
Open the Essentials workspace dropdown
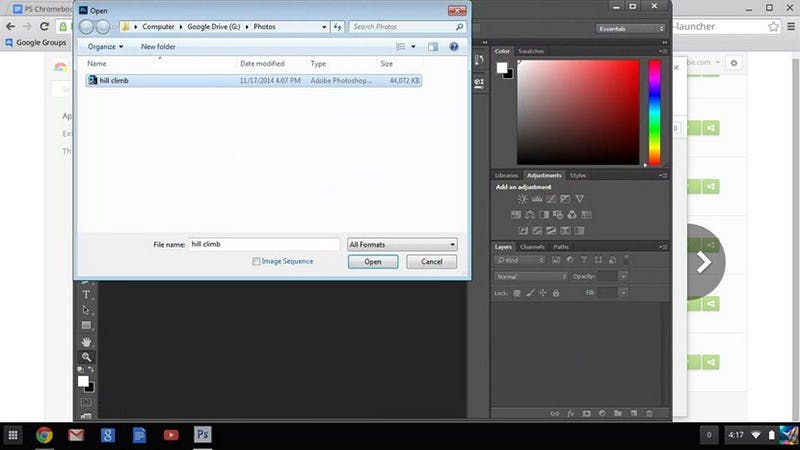[631, 29]
